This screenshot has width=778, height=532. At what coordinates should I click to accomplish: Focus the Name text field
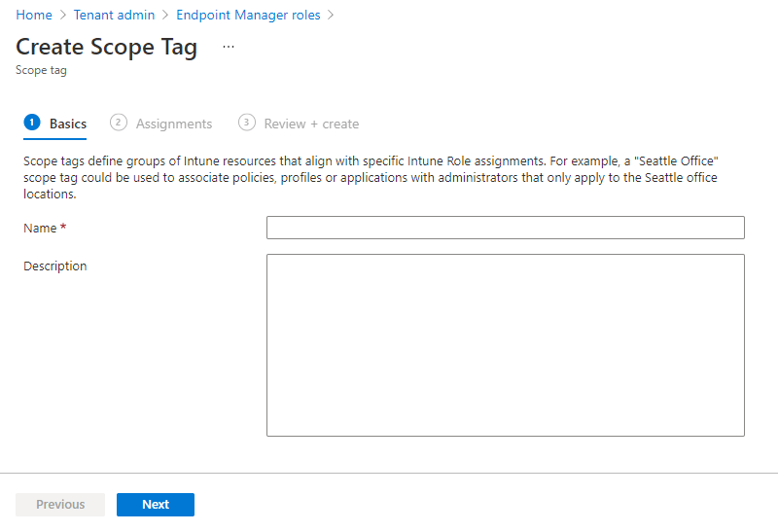coord(505,228)
